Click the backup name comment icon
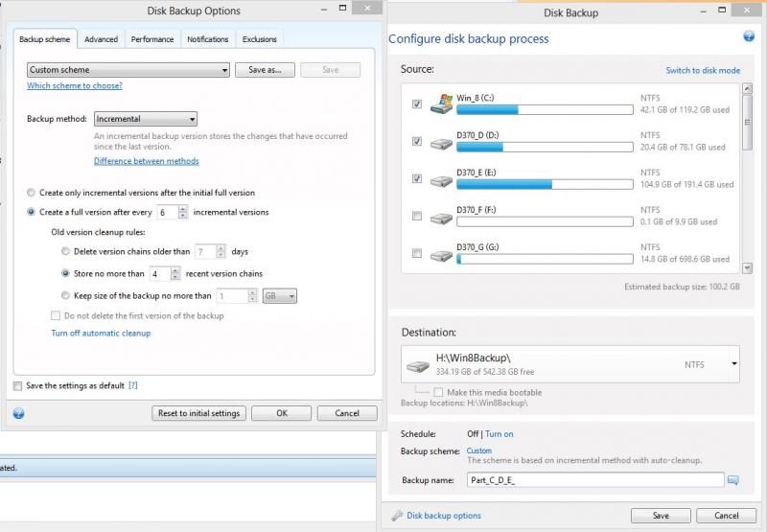The image size is (767, 532). tap(733, 480)
